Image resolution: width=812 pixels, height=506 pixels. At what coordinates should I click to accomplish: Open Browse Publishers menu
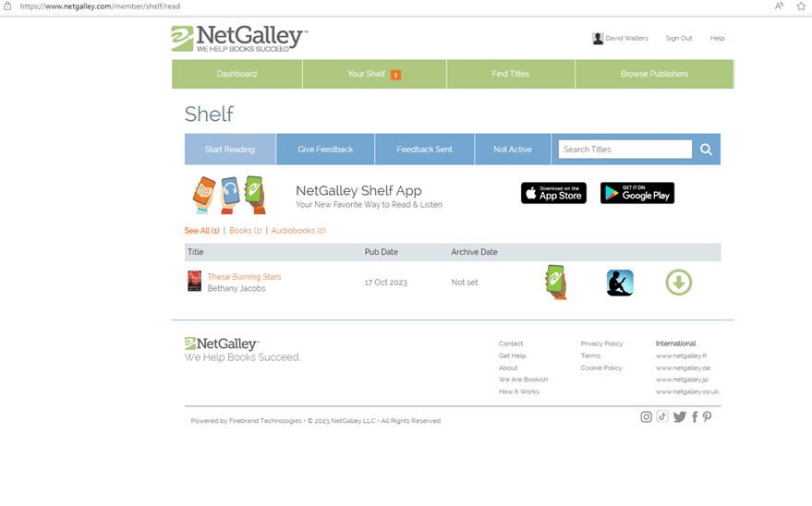(x=654, y=74)
